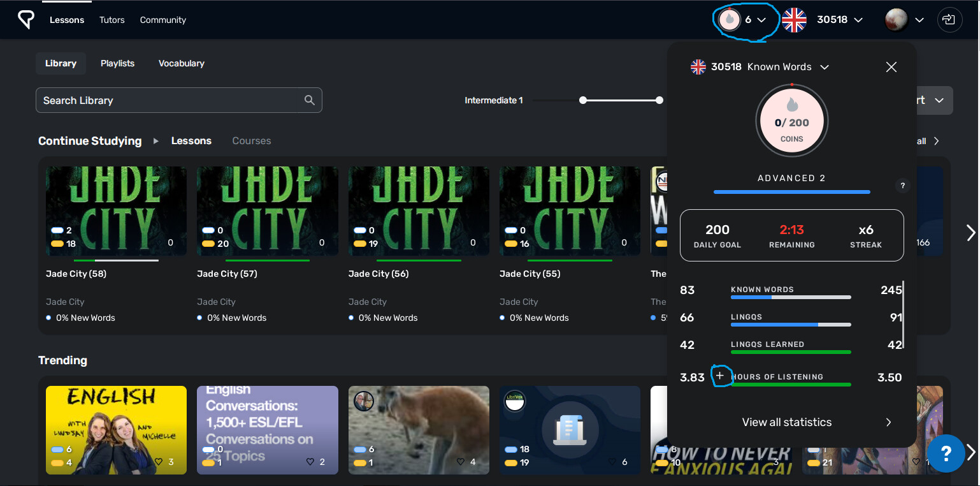Click the Jade City course link under lesson 58
Screen dimensions: 980x486
tap(65, 302)
